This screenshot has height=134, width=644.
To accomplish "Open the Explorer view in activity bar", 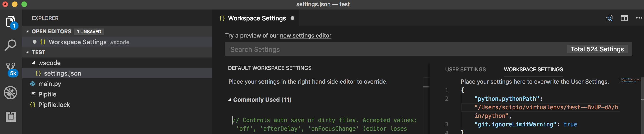I will pyautogui.click(x=10, y=22).
